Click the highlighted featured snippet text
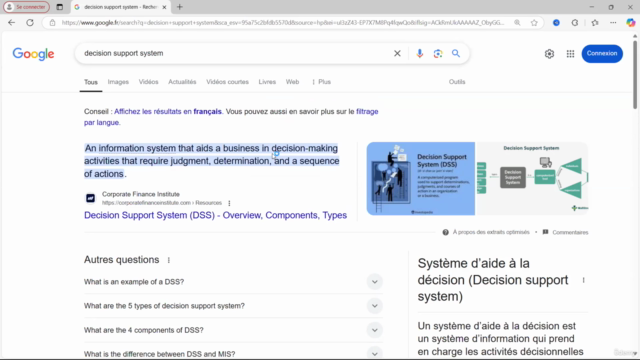This screenshot has width=640, height=360. (x=211, y=161)
